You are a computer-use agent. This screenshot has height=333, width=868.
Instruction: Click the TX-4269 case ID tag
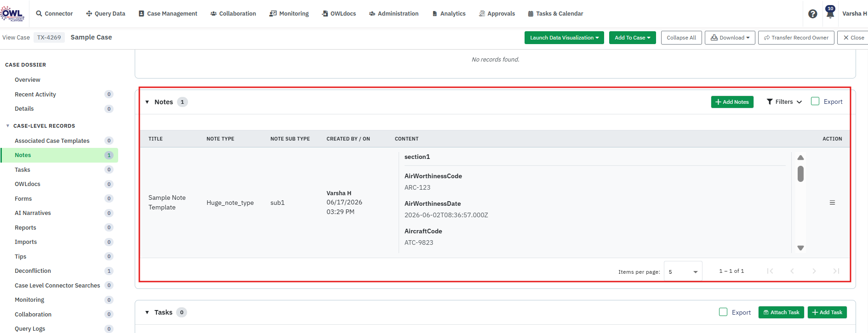49,38
